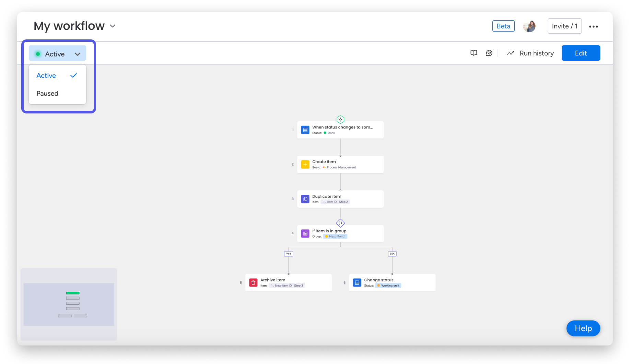Image resolution: width=630 pixels, height=364 pixels.
Task: Click the Duplicate item copy icon
Action: (305, 199)
